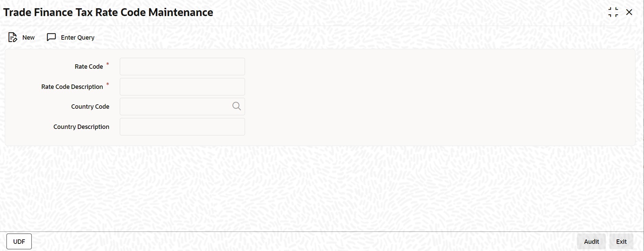
Task: Click the X icon in the header
Action: point(630,12)
